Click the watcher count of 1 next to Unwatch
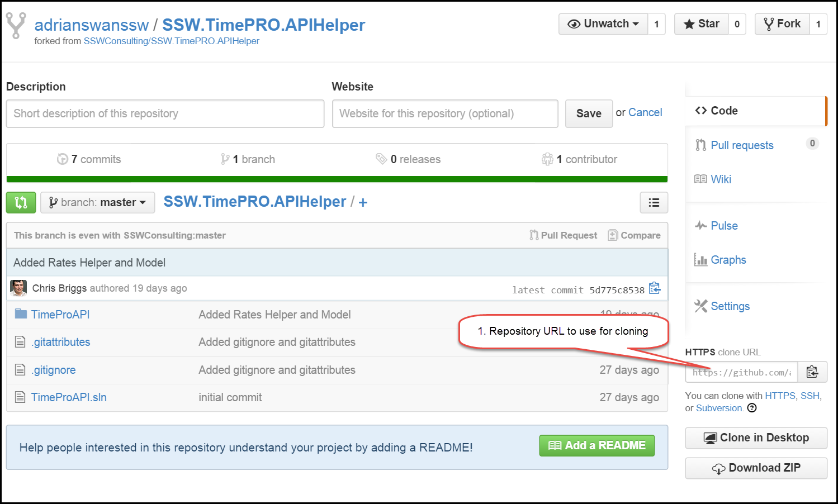The image size is (838, 504). click(657, 24)
